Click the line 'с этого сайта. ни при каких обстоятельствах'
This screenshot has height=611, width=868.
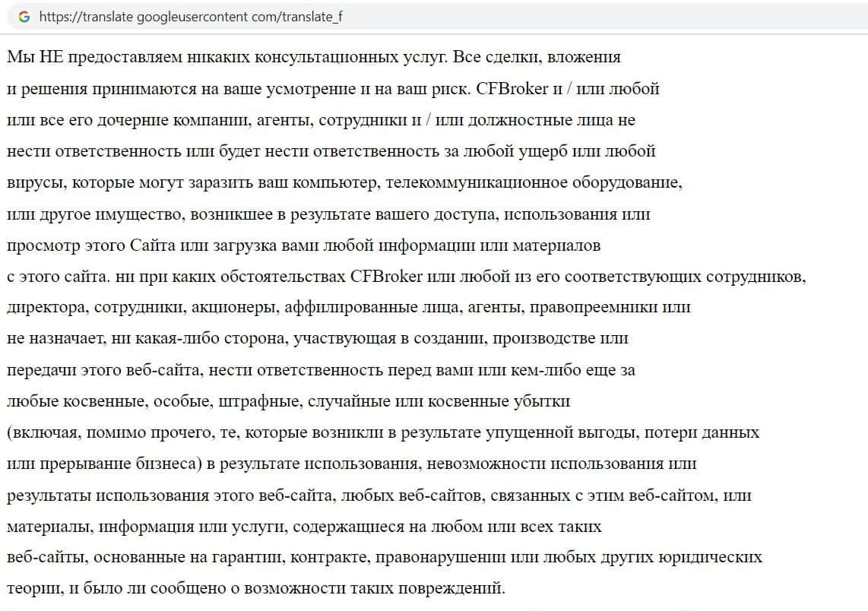coord(407,276)
